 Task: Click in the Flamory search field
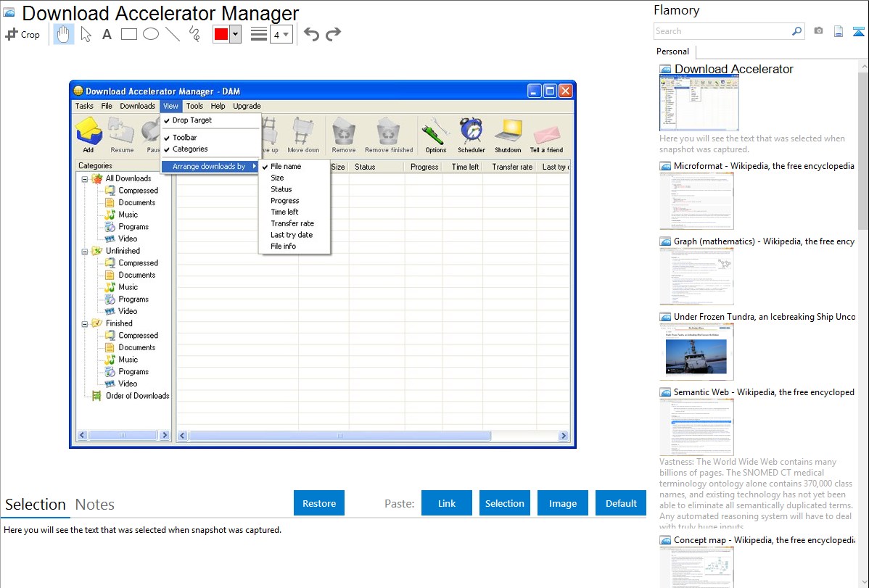[722, 31]
